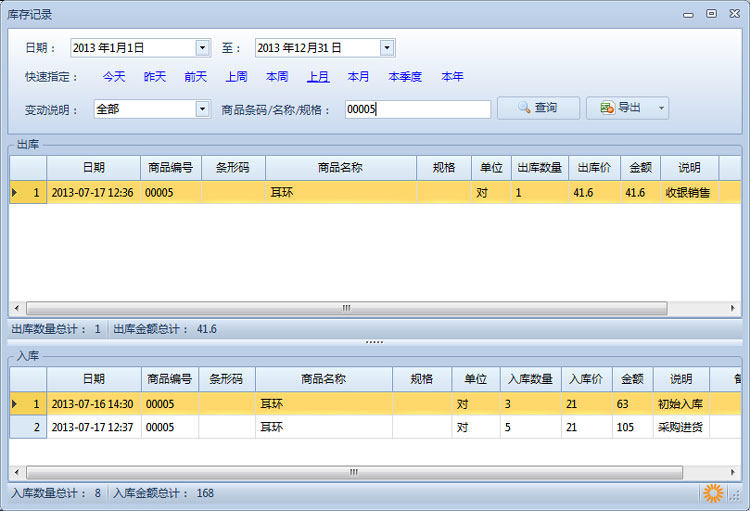
Task: Click the 出库价 column header
Action: pos(594,168)
